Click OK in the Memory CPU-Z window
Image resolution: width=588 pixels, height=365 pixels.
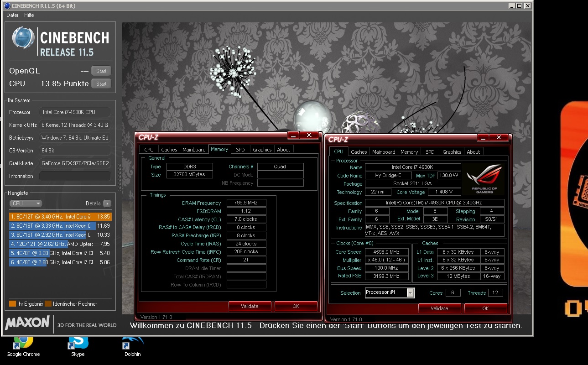click(x=296, y=306)
